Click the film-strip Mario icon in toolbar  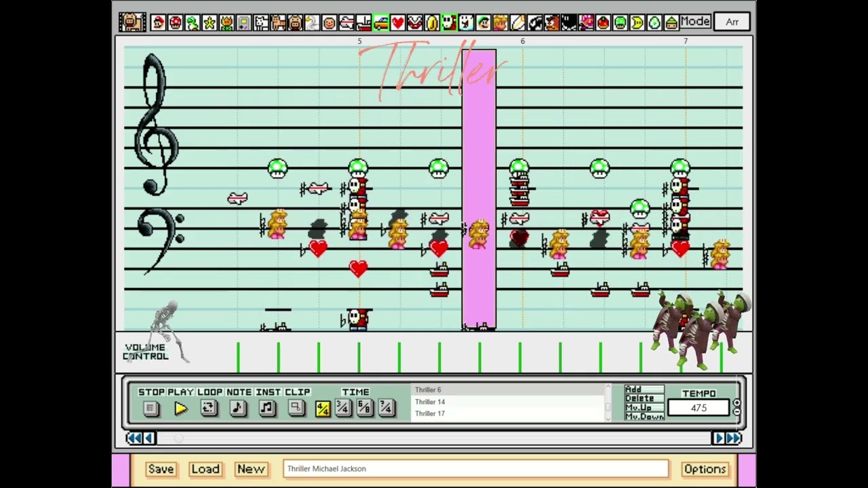point(132,22)
